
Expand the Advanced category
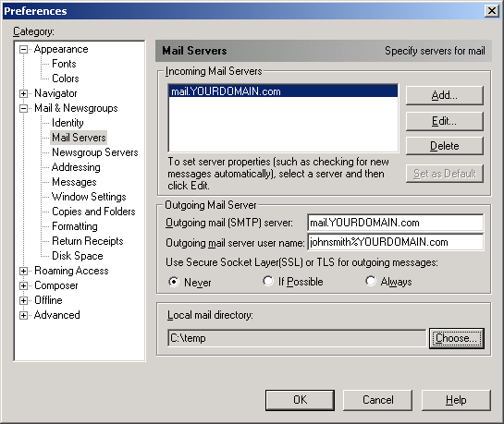[x=23, y=316]
